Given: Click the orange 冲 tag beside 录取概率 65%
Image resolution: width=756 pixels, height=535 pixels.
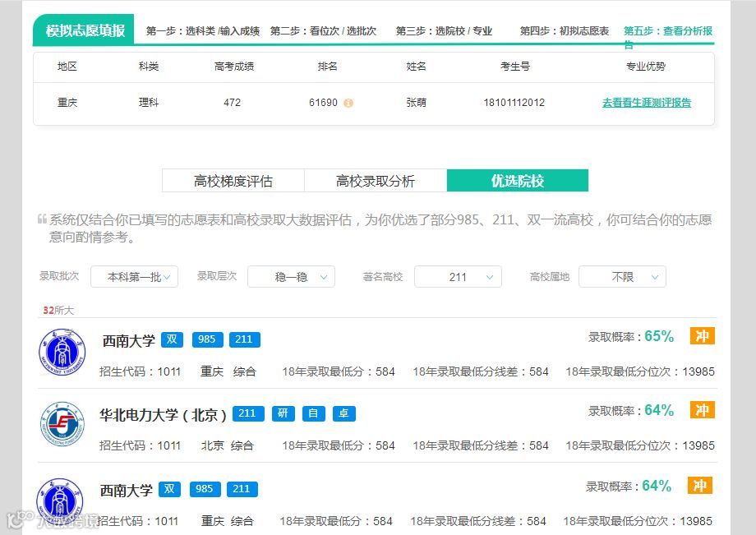Looking at the screenshot, I should click(703, 335).
